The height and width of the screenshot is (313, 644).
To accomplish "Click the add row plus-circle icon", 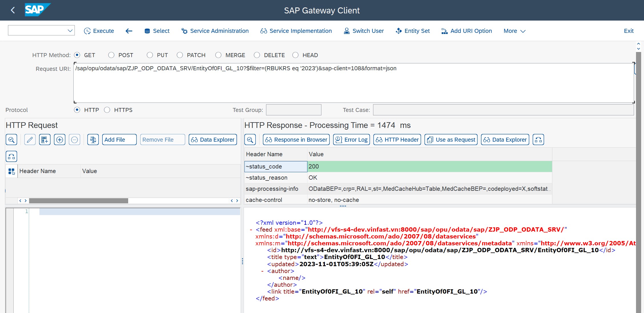I will pyautogui.click(x=60, y=140).
